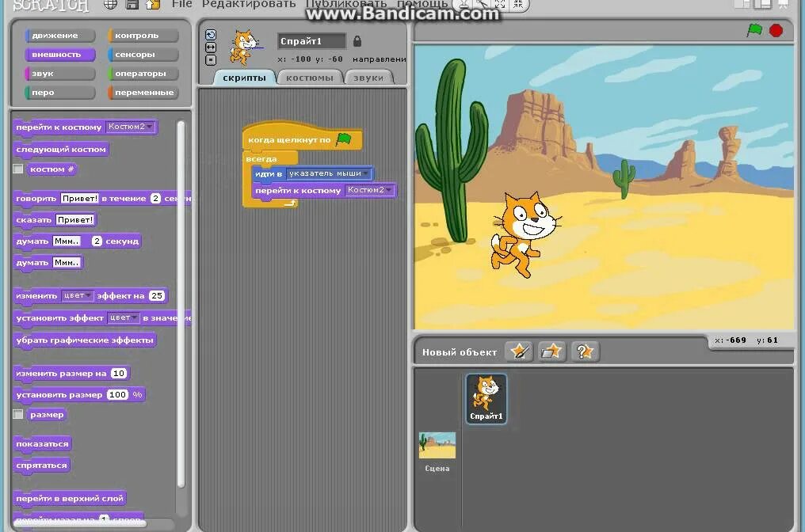This screenshot has height=532, width=805.
Task: Switch to the костюмы tab
Action: 310,78
